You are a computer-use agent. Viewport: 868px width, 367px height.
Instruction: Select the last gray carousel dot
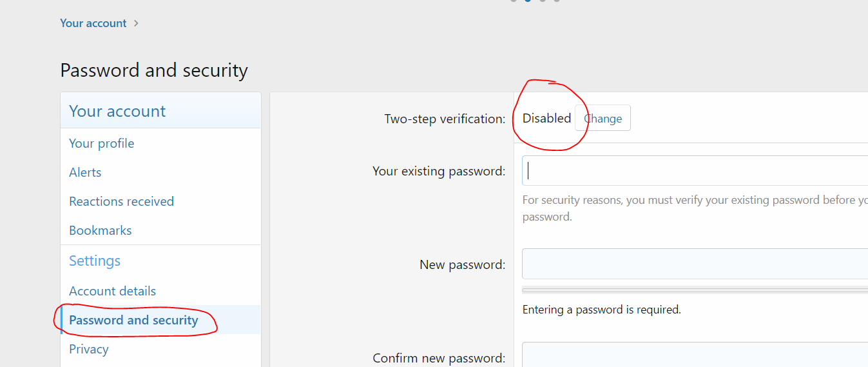pos(557,1)
